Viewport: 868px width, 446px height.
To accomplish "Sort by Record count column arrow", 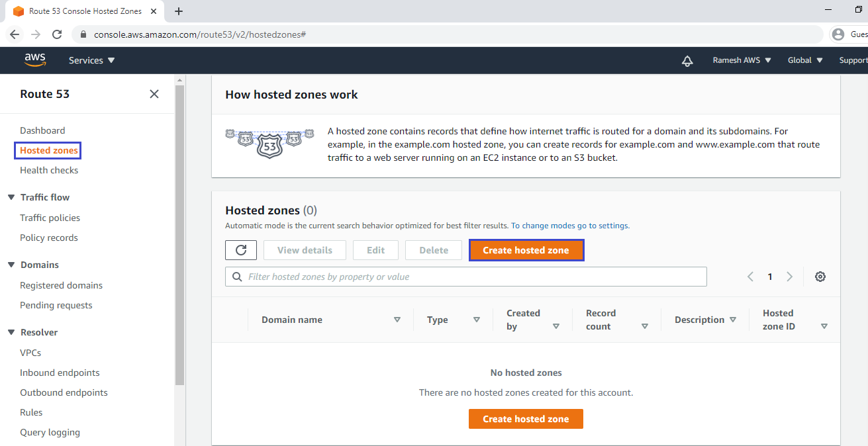I will [x=644, y=326].
